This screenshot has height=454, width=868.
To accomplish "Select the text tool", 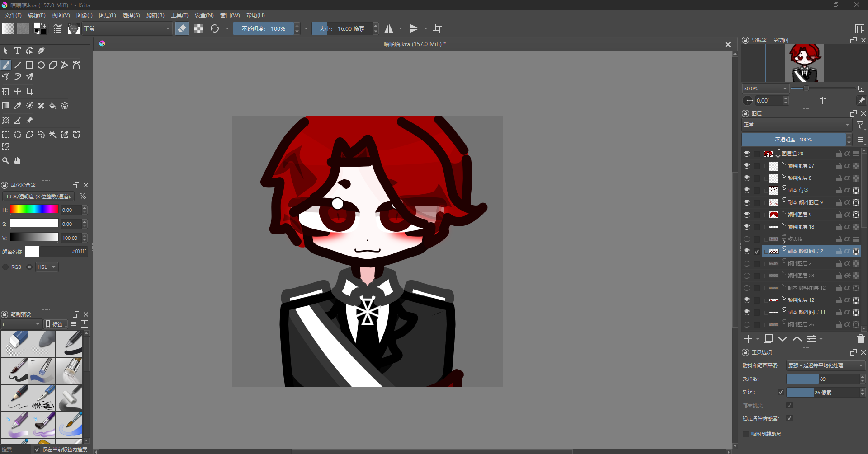I will coord(18,51).
